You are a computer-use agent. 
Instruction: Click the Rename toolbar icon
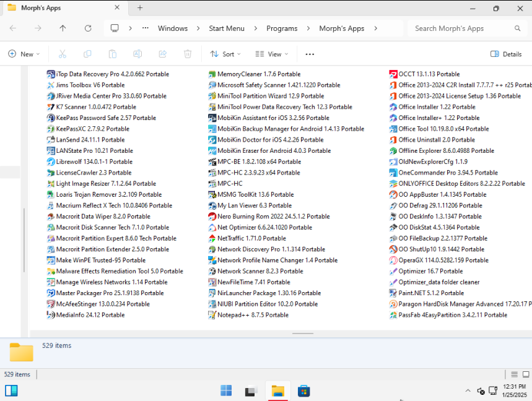(137, 54)
